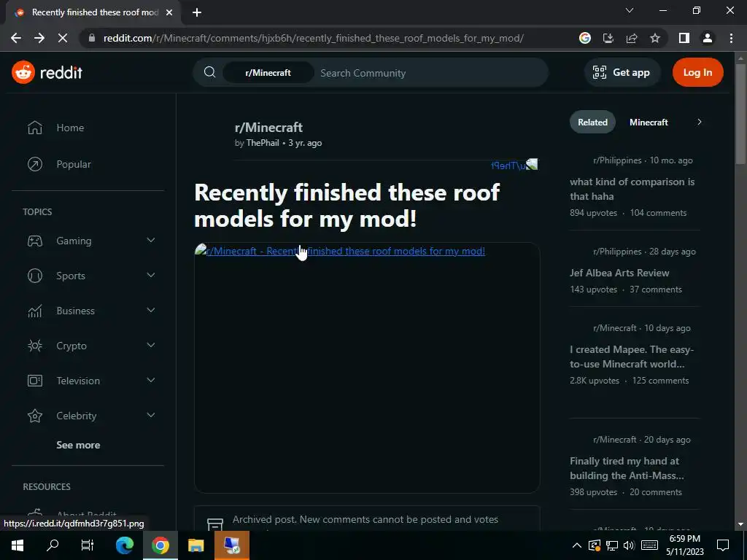Click the Sports ball icon
Screen dimensions: 747x560
[35, 276]
